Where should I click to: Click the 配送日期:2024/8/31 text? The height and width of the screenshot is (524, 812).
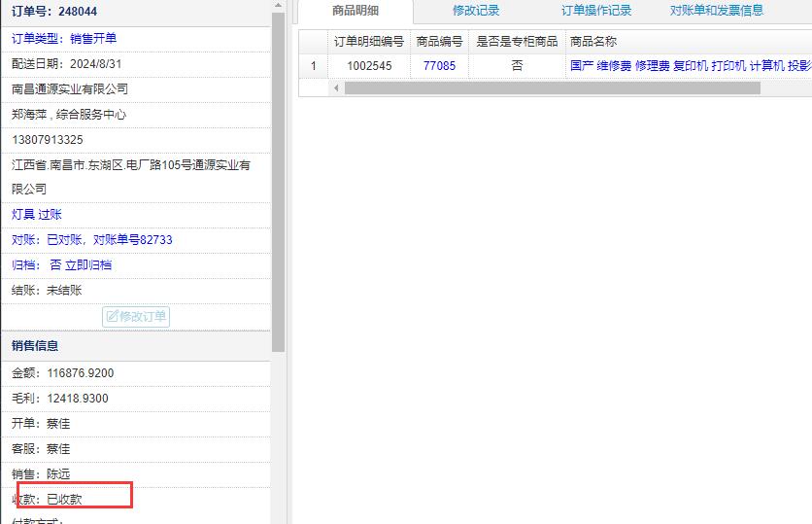[66, 64]
